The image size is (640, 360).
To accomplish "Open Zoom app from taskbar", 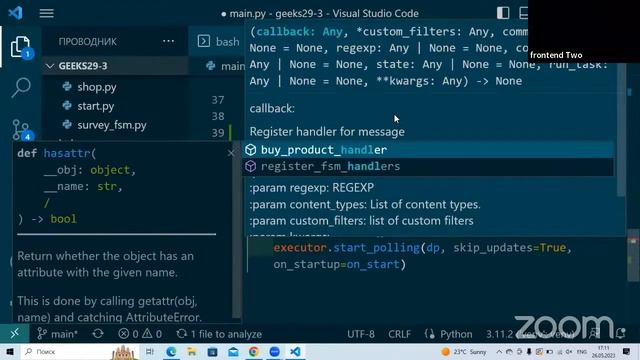I will click(x=275, y=351).
